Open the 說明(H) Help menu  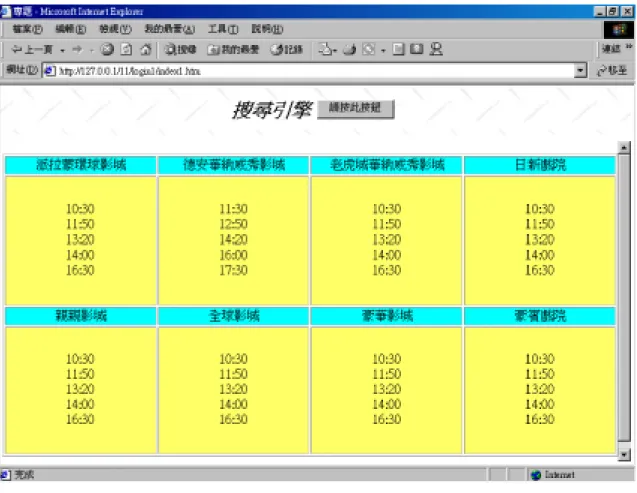pyautogui.click(x=267, y=29)
